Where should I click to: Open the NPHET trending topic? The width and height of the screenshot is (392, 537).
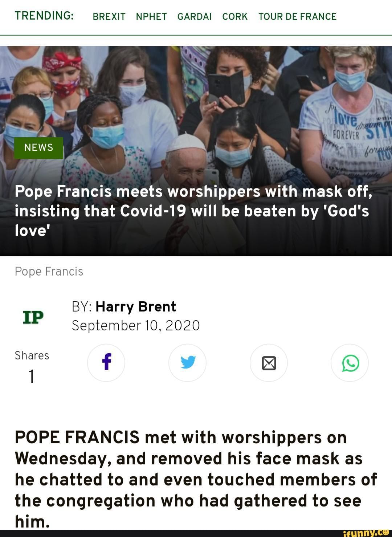pyautogui.click(x=151, y=17)
